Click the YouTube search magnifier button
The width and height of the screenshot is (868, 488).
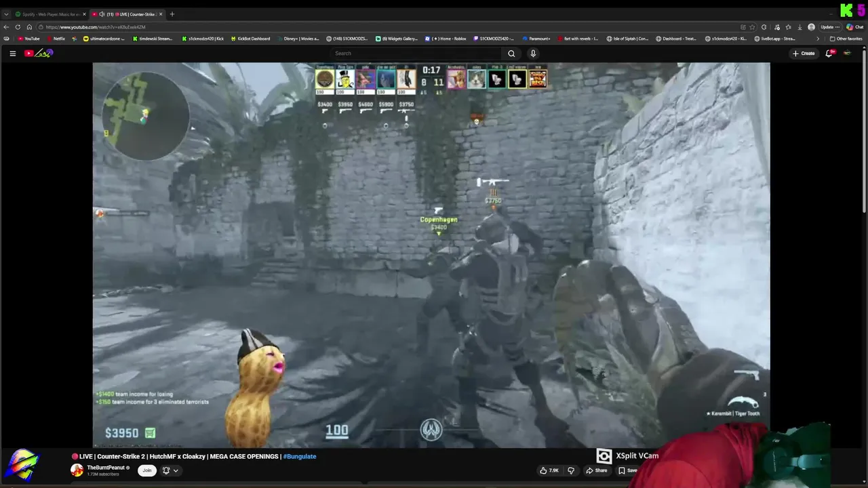click(511, 54)
